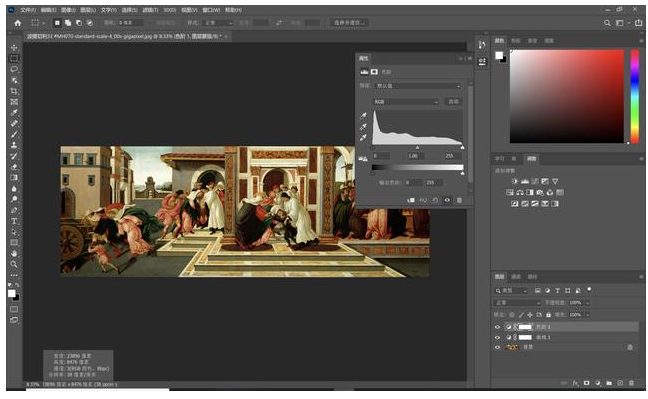Toggle adjustment visibility in the Properties panel
This screenshot has width=648, height=399.
click(x=447, y=200)
